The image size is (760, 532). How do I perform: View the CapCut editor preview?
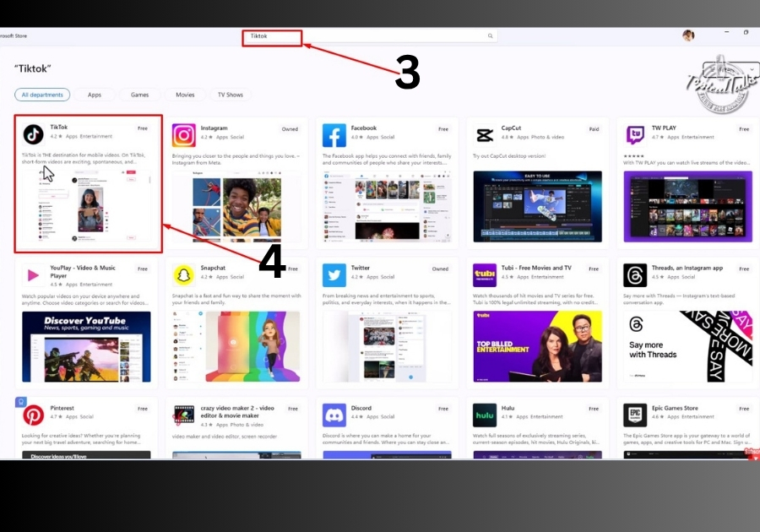point(538,207)
